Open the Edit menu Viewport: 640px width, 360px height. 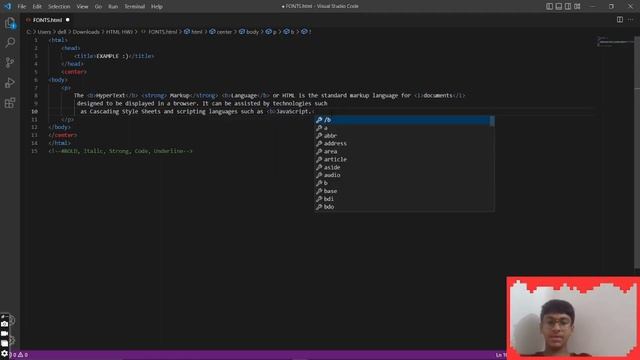pyautogui.click(x=37, y=7)
